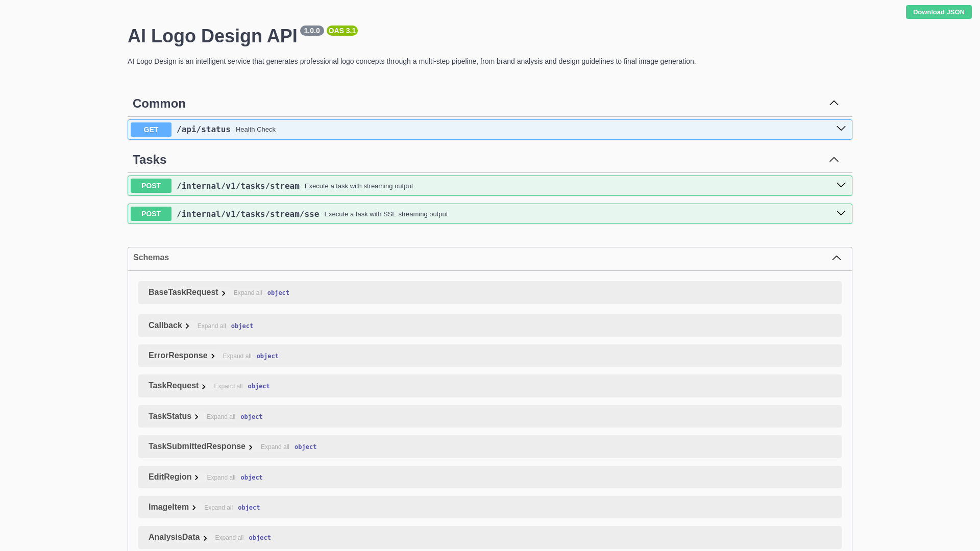Select the TaskSubmittedResponse schema name
980x551 pixels.
click(x=197, y=446)
